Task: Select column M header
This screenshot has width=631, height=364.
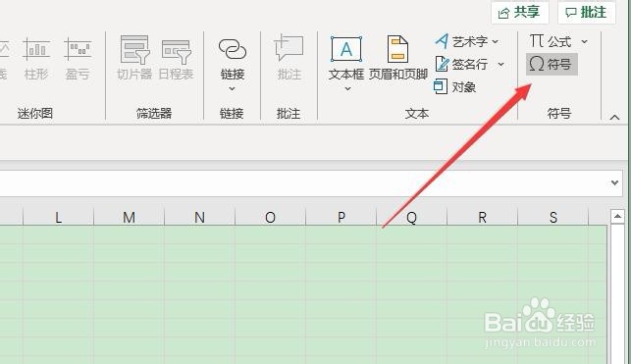Action: pos(130,217)
